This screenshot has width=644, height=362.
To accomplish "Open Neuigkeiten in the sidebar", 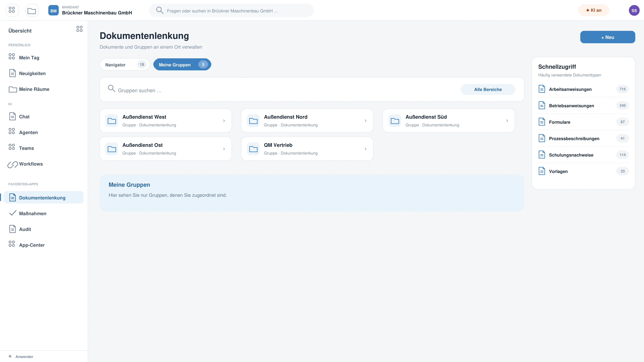I will 43,73.
